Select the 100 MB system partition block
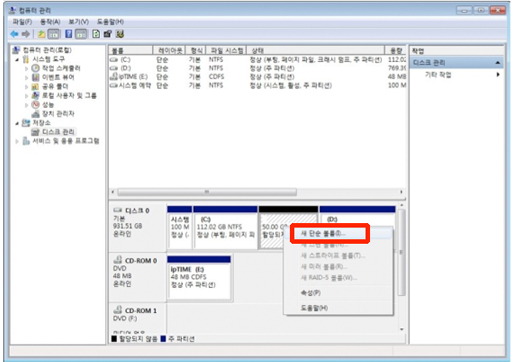The width and height of the screenshot is (514, 362). click(179, 227)
